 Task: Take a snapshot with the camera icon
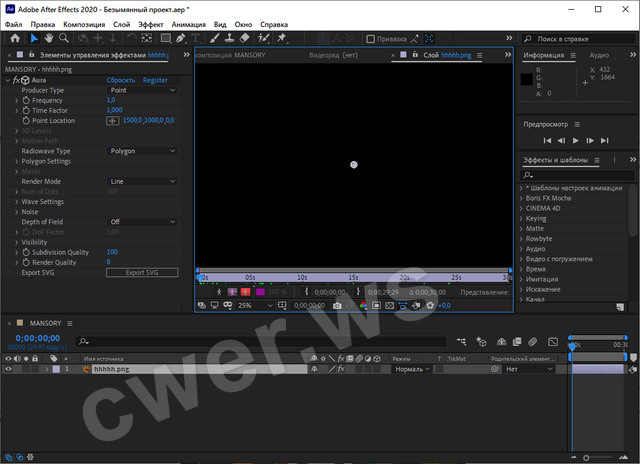(x=337, y=305)
